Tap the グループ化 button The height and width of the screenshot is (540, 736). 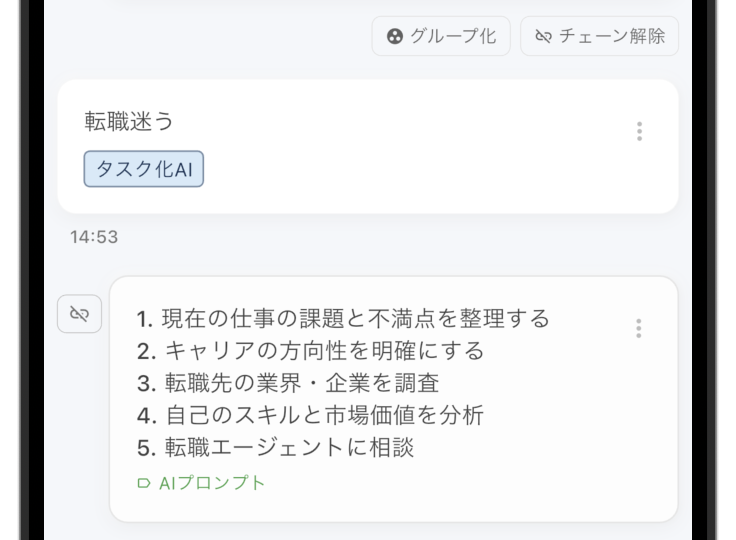441,36
